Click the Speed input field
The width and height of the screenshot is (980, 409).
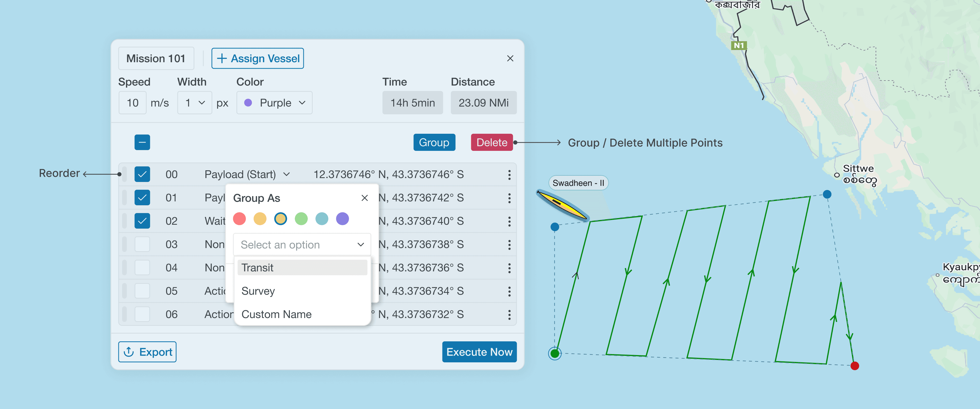132,103
